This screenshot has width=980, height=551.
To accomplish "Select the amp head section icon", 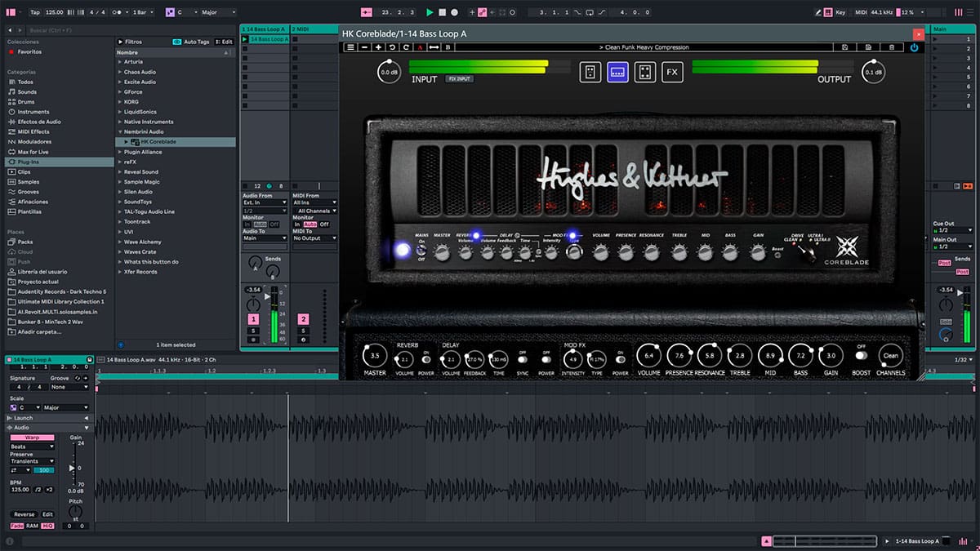I will (617, 72).
